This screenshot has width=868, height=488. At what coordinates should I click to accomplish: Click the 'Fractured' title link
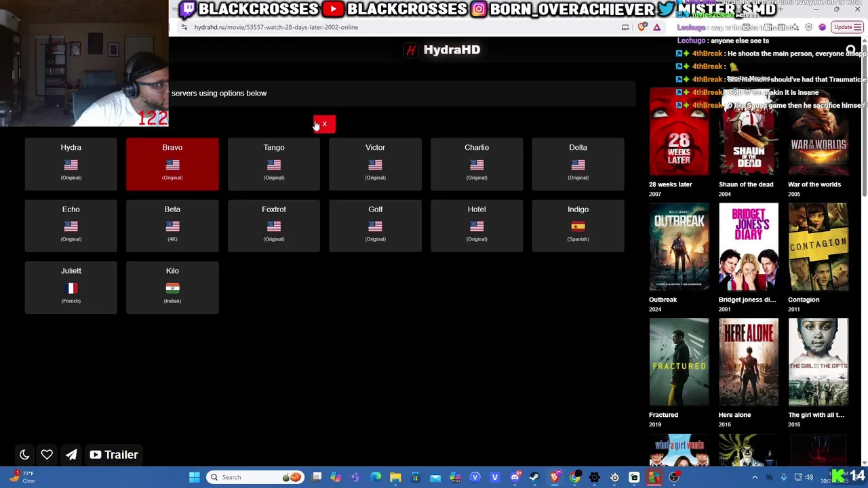(663, 415)
